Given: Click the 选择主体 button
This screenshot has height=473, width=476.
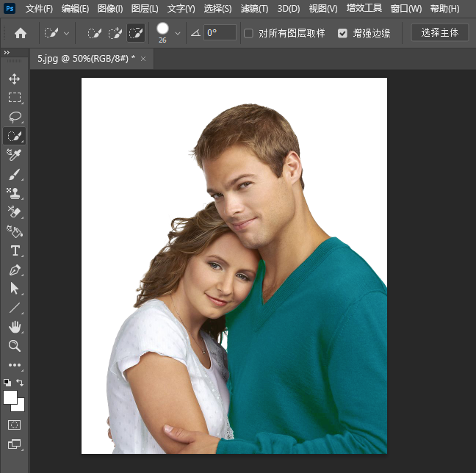Looking at the screenshot, I should 439,32.
